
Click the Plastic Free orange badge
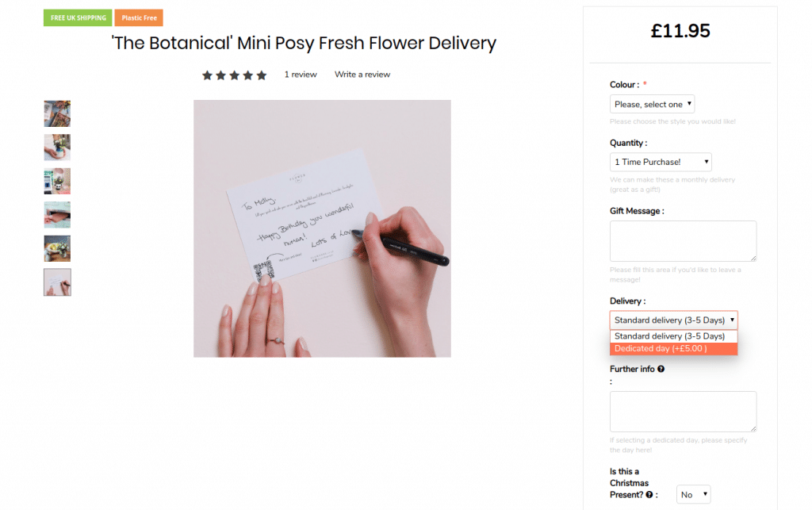[139, 17]
